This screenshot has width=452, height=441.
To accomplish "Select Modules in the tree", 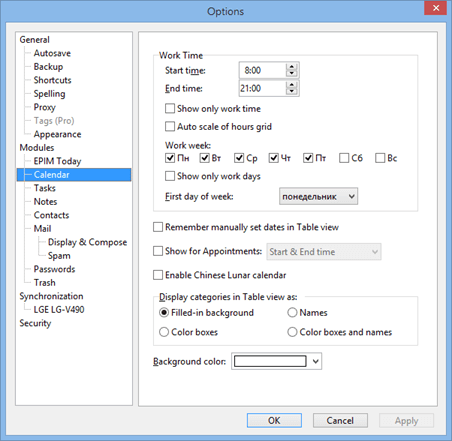I will point(37,148).
